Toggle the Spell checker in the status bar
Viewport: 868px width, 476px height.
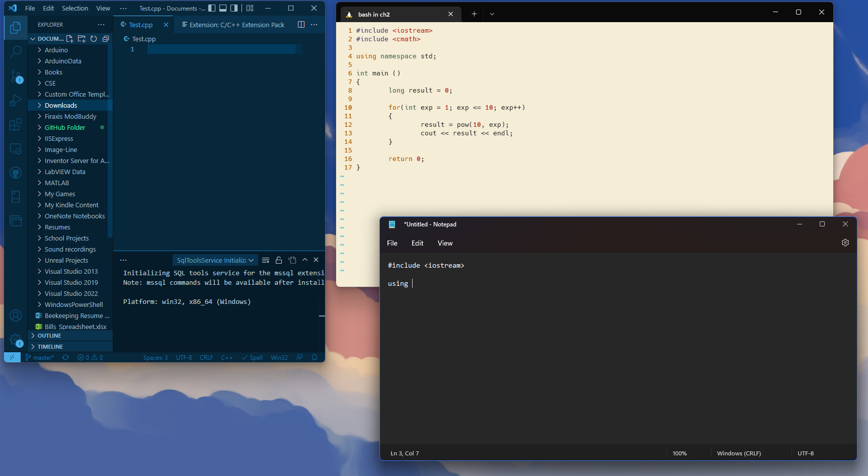pyautogui.click(x=252, y=357)
